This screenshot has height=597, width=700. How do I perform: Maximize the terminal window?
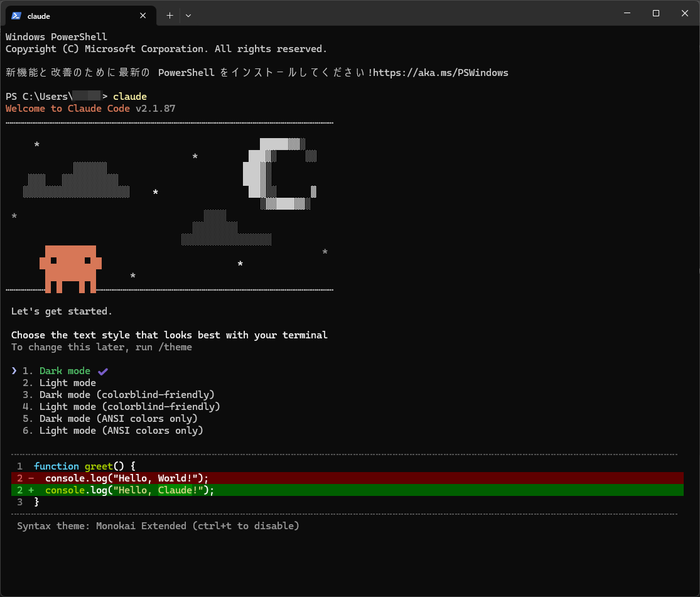click(656, 13)
